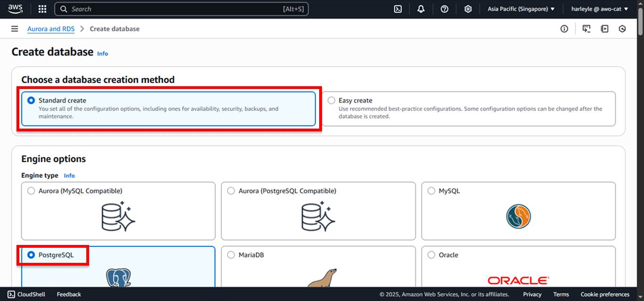Launch CloudShell from the top bar icon
The height and width of the screenshot is (301, 644).
[398, 9]
